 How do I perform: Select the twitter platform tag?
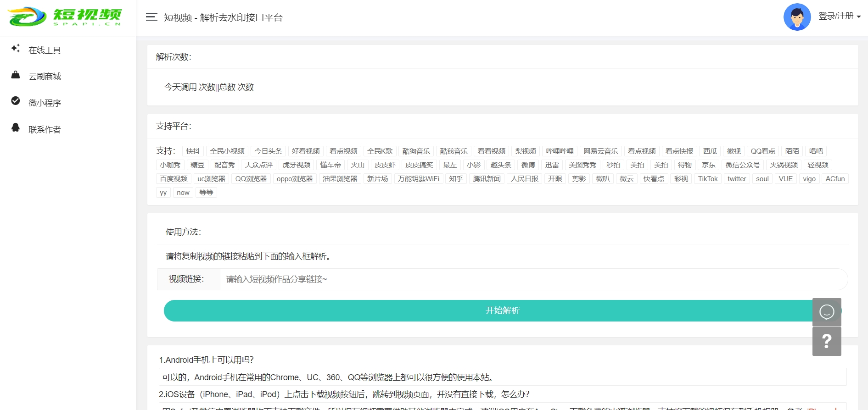coord(737,179)
